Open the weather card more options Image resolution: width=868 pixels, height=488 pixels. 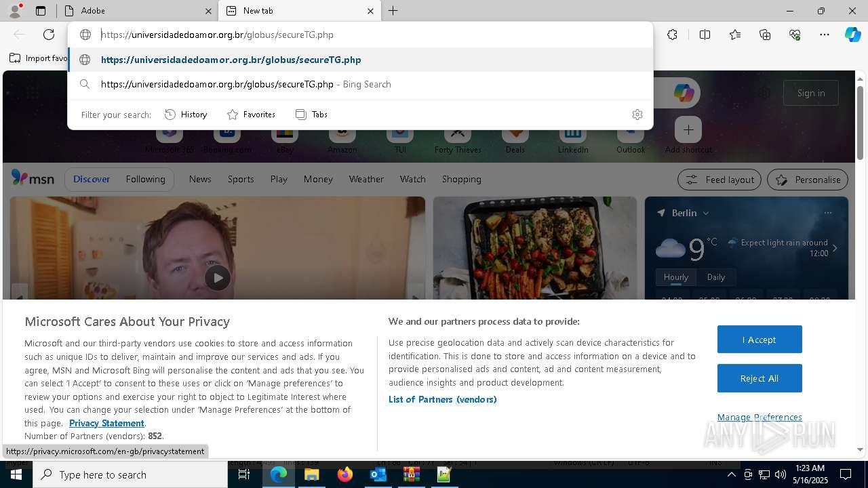pos(828,213)
